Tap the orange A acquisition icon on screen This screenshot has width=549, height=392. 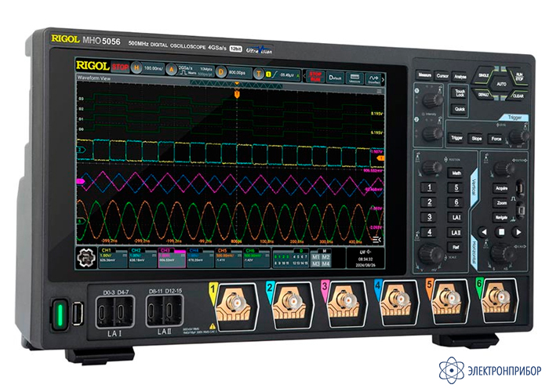point(171,70)
